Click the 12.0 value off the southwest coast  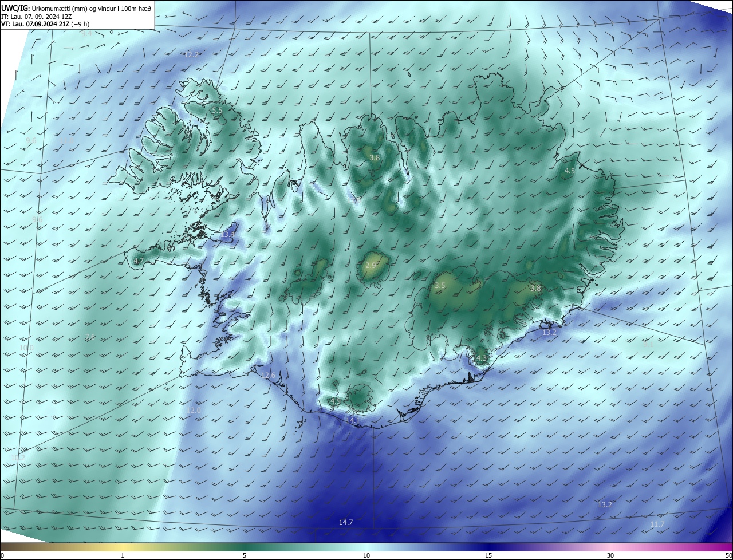(194, 411)
